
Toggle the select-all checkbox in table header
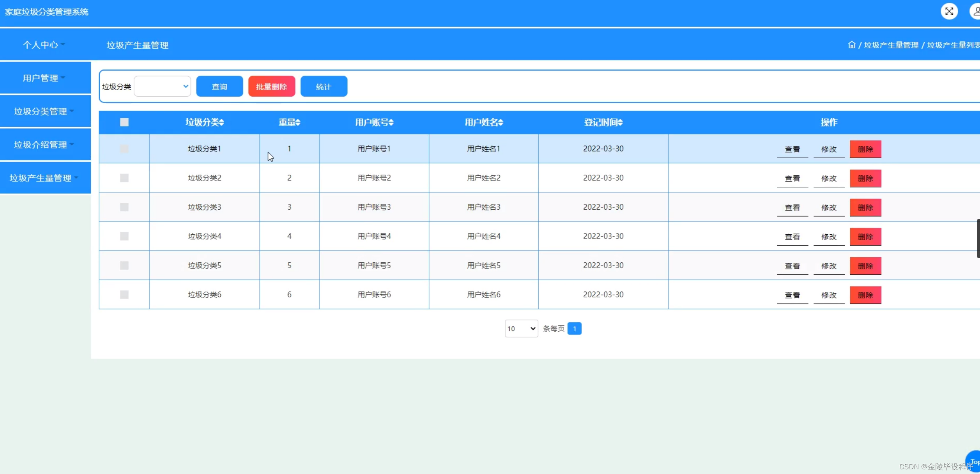[124, 122]
